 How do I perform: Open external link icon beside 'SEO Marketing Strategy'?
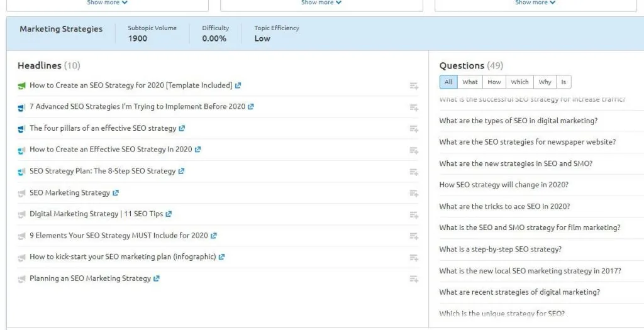(116, 193)
